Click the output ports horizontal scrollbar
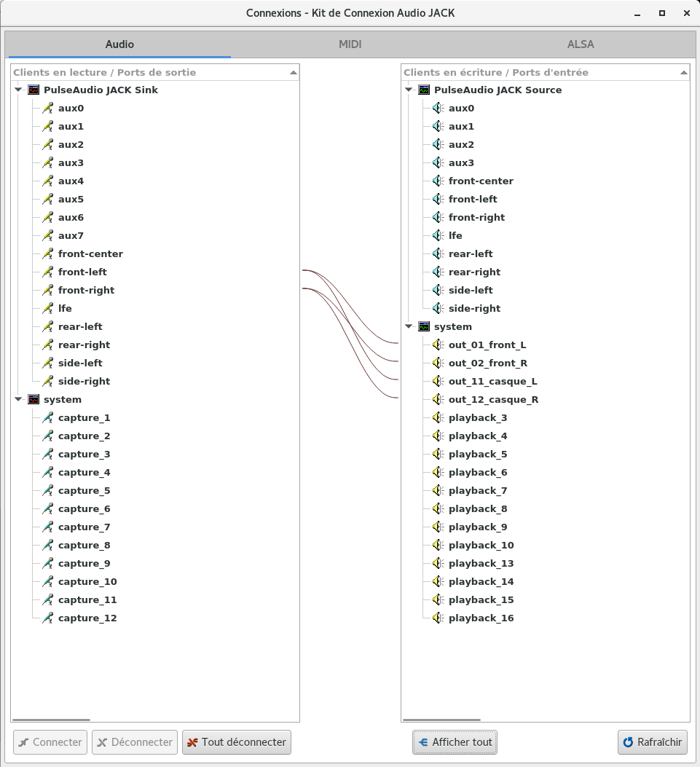 (x=51, y=720)
